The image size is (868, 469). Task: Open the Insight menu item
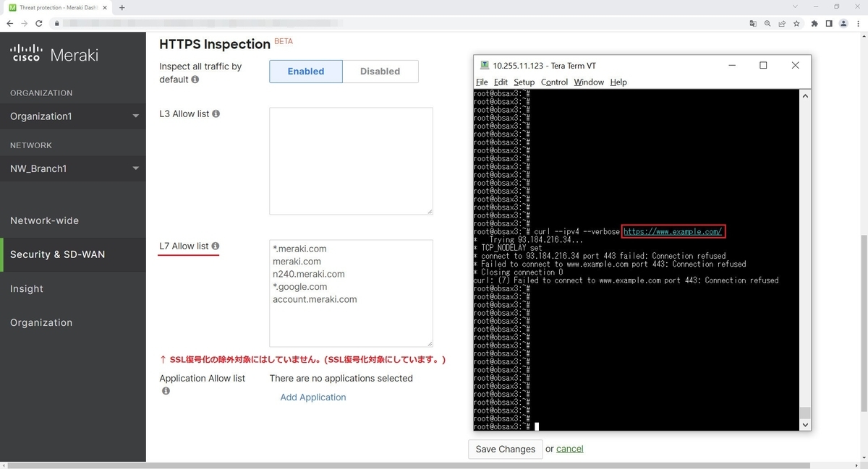click(26, 288)
